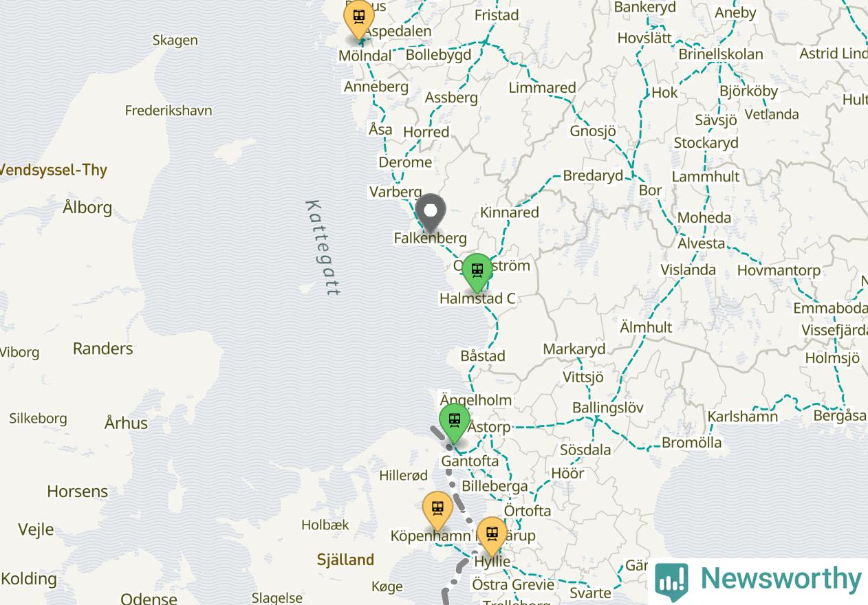The height and width of the screenshot is (605, 868).
Task: Click the Karlshamn town label
Action: (x=743, y=417)
